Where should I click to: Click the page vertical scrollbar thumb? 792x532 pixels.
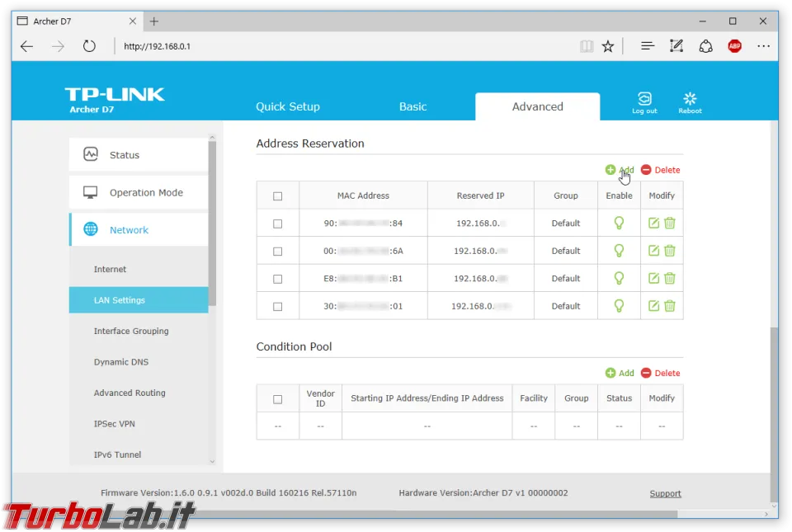(x=775, y=414)
